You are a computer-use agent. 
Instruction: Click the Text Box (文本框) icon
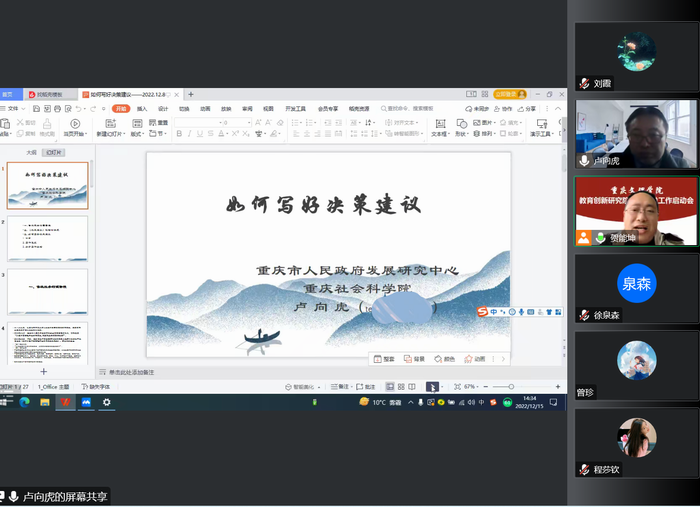click(440, 124)
